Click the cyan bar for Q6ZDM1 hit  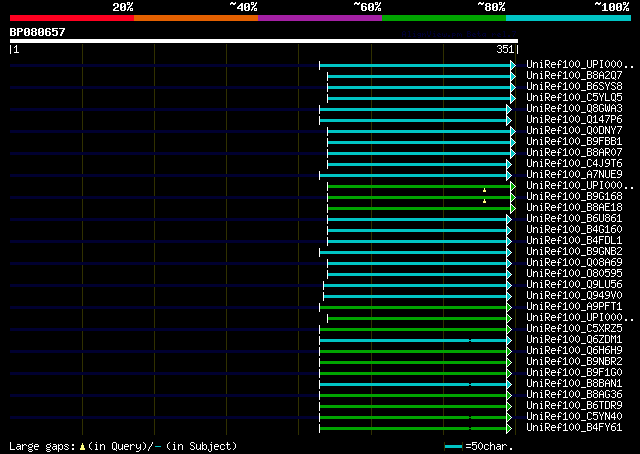point(414,339)
